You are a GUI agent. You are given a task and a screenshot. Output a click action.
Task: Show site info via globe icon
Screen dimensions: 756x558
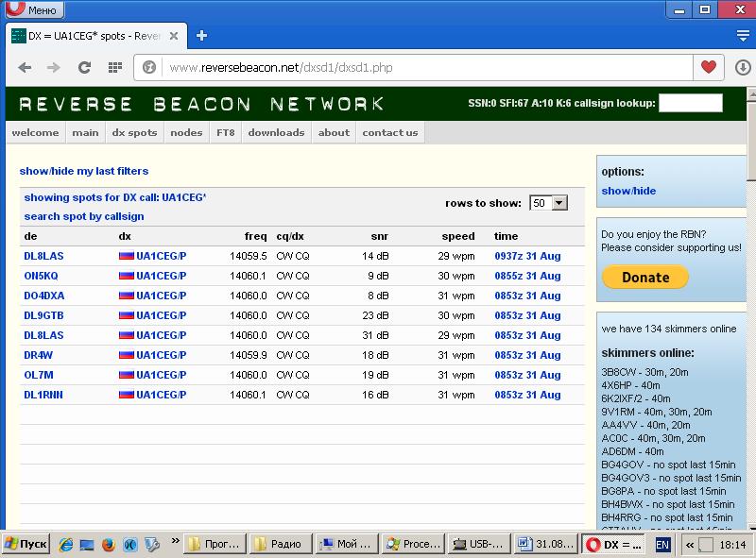(x=149, y=67)
